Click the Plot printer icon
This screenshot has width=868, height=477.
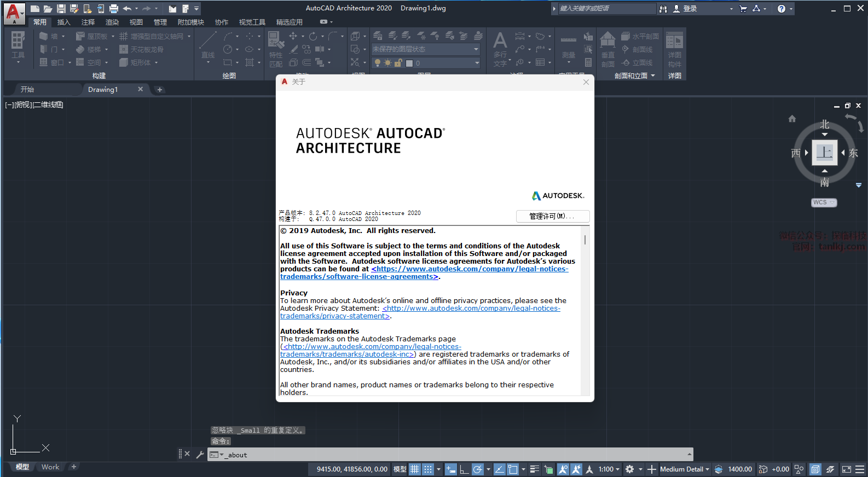click(x=114, y=9)
